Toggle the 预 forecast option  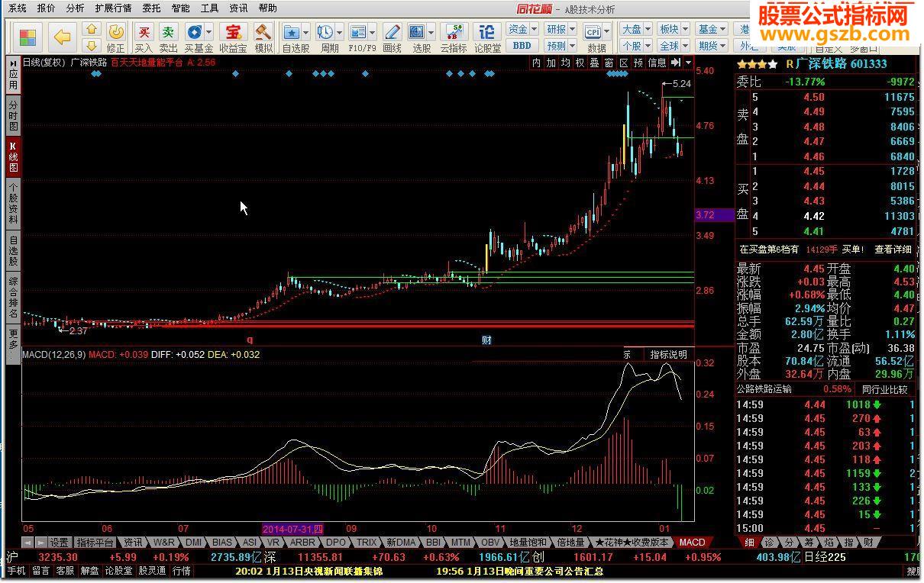(x=638, y=63)
